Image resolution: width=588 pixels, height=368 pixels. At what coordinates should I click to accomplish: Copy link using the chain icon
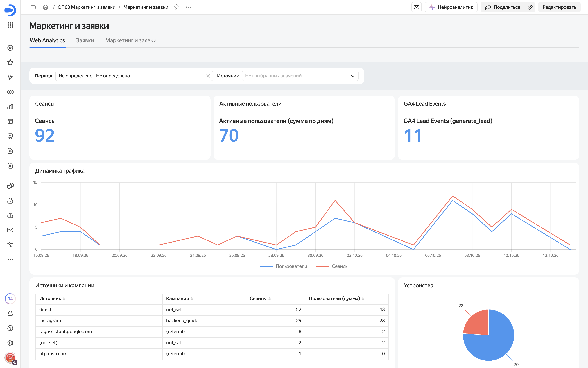tap(530, 7)
